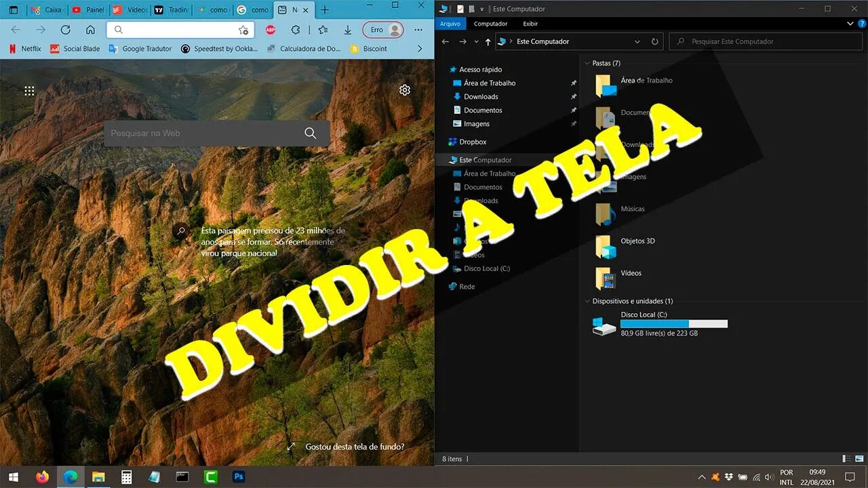Screen dimensions: 868x488
Task: Open the Objetos 3D folder
Action: (x=625, y=245)
